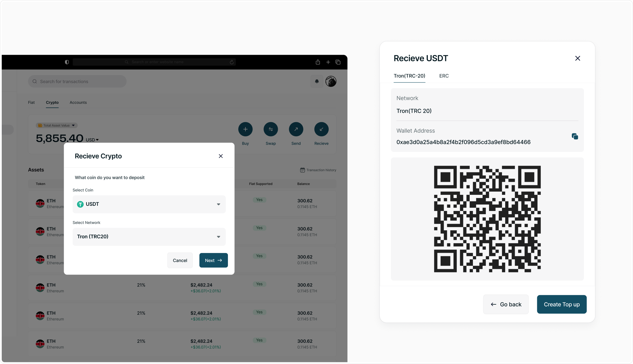This screenshot has width=633, height=364.
Task: Close the Recieve Crypto dialog
Action: pyautogui.click(x=221, y=156)
